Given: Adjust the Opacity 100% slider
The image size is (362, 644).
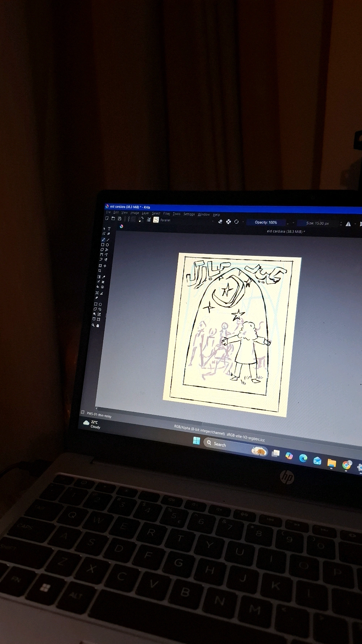Looking at the screenshot, I should (x=266, y=223).
